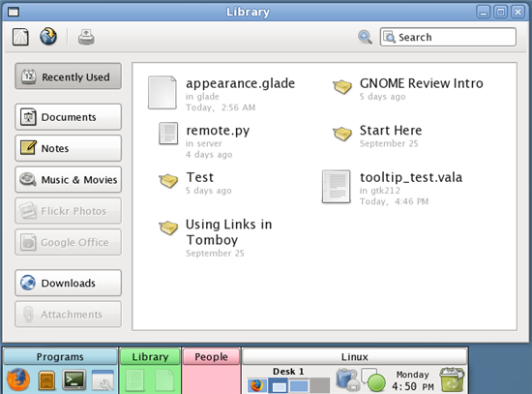Open the Music & Movies category

[x=69, y=179]
